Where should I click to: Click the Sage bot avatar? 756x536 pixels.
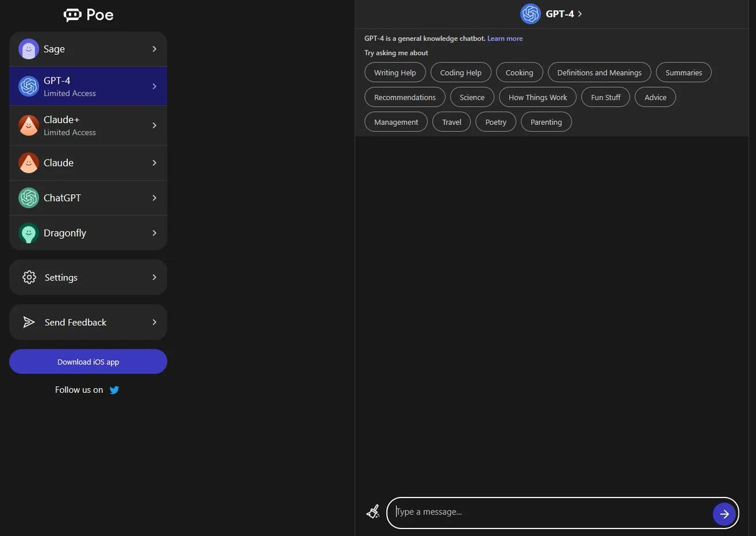pyautogui.click(x=28, y=49)
